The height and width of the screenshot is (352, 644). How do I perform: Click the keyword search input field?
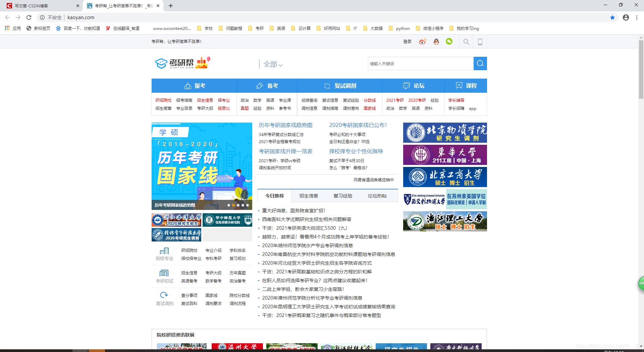click(x=419, y=63)
